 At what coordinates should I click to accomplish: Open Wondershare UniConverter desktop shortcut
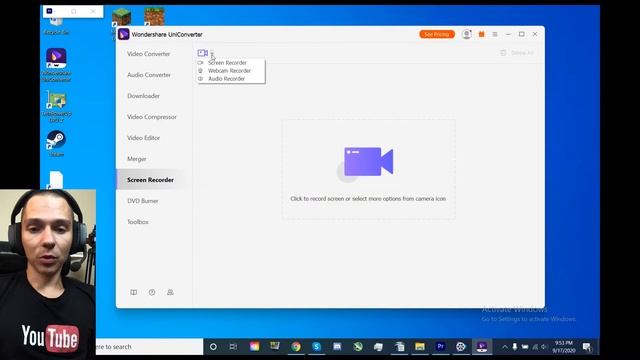56,65
